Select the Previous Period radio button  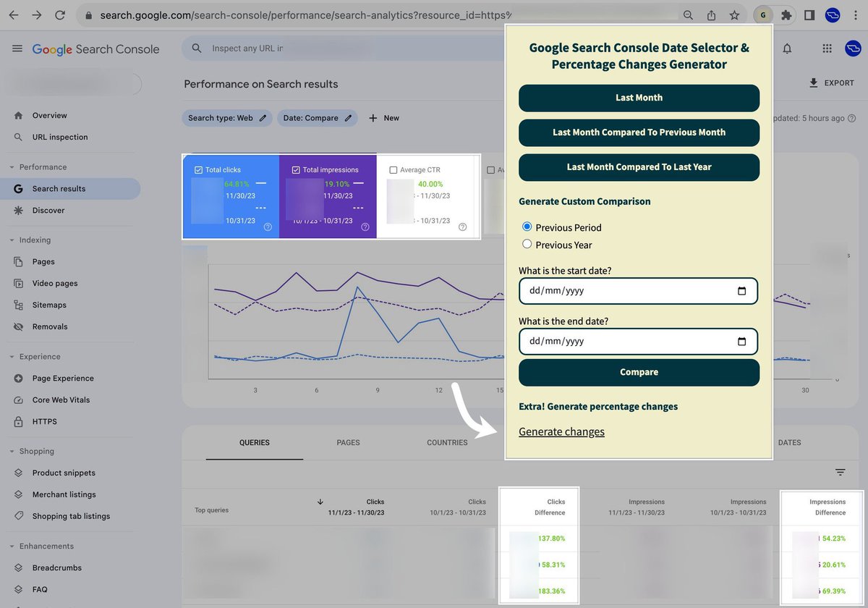pos(527,227)
